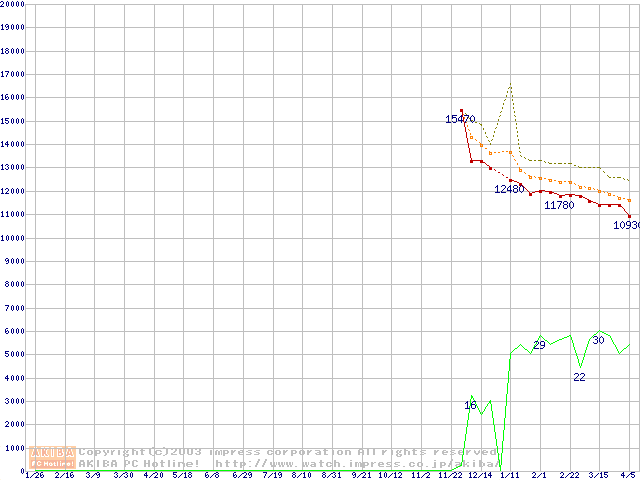
Task: Click the 10930 final price label
Action: click(626, 226)
